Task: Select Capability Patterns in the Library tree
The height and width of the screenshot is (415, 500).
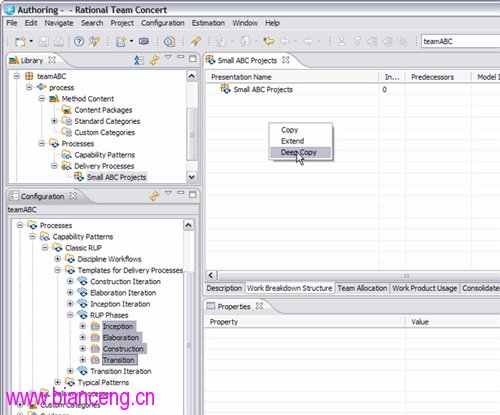Action: [105, 155]
